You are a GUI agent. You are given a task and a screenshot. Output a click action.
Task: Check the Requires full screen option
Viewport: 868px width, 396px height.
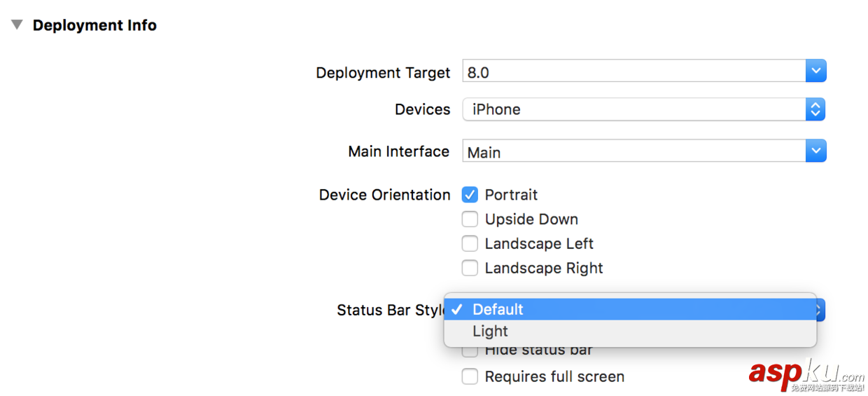[x=470, y=377]
